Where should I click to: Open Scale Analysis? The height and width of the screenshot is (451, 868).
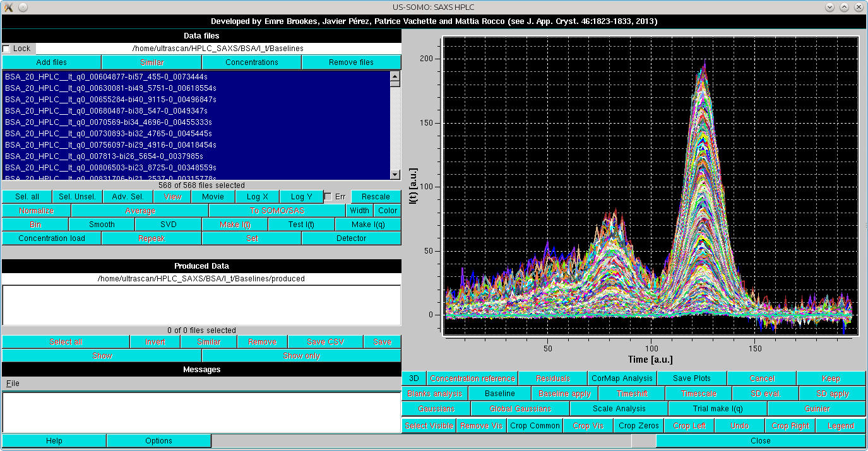pos(619,409)
